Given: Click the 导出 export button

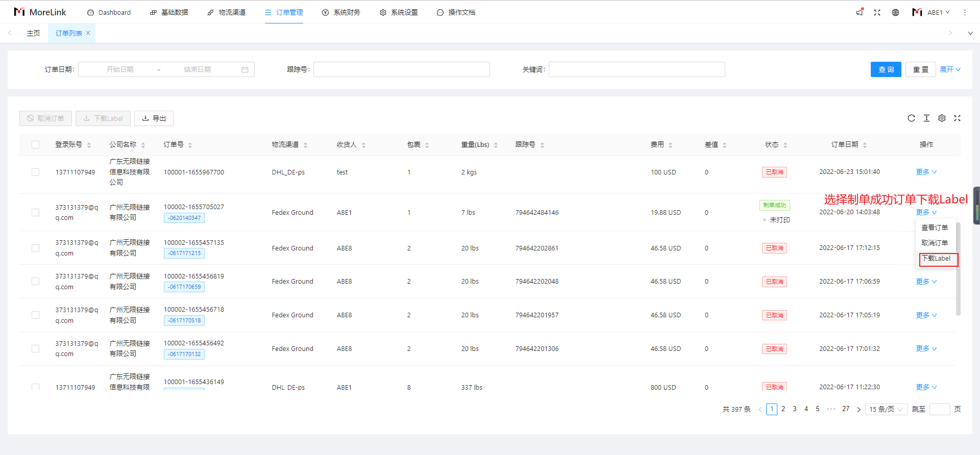Looking at the screenshot, I should (154, 118).
